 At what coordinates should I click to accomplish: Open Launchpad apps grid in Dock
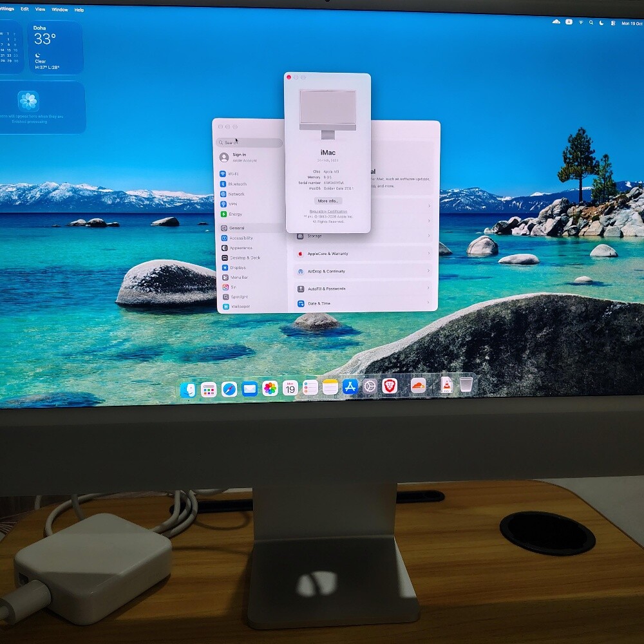click(x=209, y=390)
